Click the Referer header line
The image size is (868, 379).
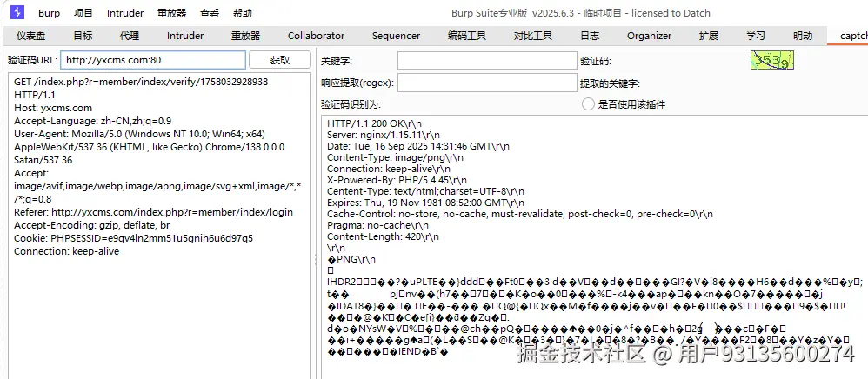point(153,212)
